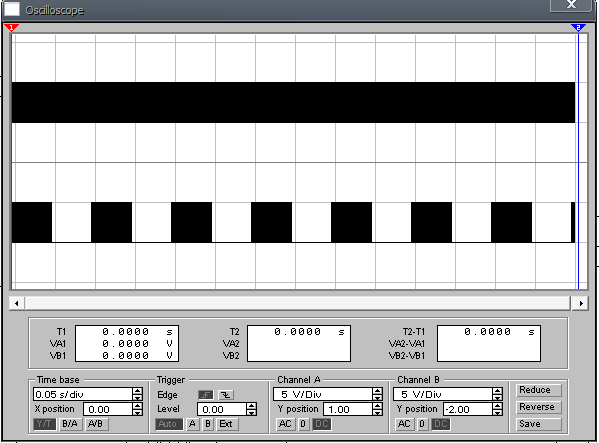Viewport: 599px width, 443px height.
Task: Increase Channel A V/Div scale
Action: [377, 391]
